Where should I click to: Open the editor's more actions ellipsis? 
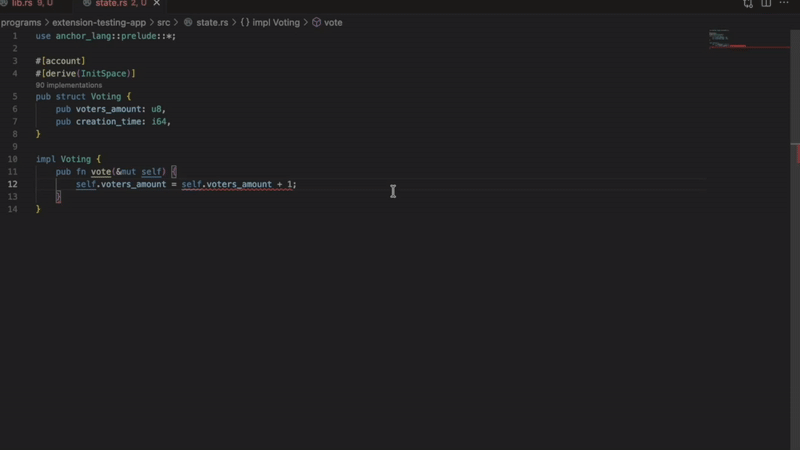pyautogui.click(x=785, y=4)
